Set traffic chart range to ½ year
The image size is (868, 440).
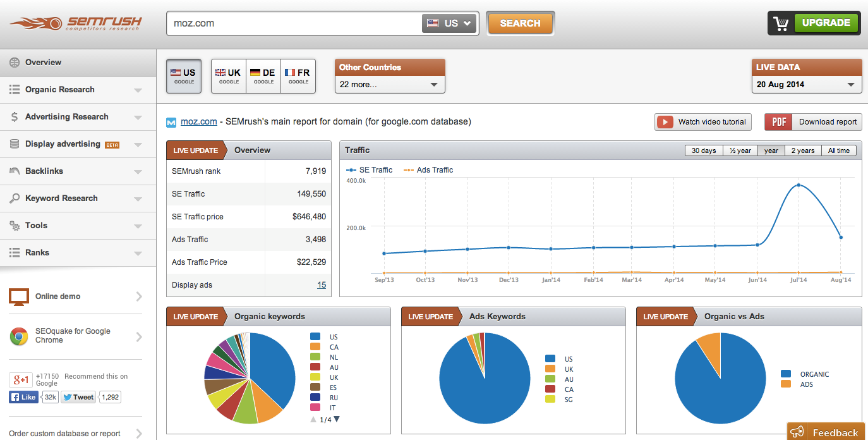[x=740, y=150]
